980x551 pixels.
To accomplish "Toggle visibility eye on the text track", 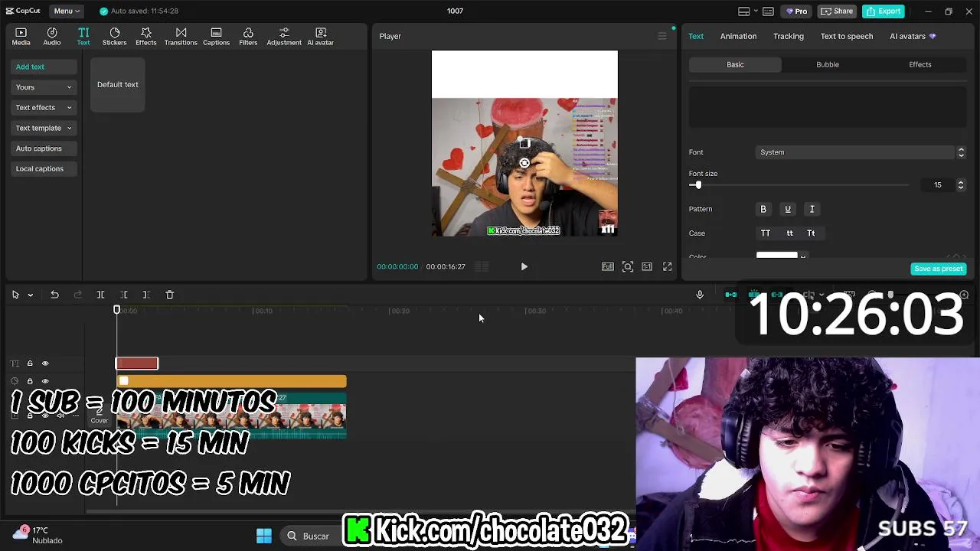I will click(x=45, y=364).
